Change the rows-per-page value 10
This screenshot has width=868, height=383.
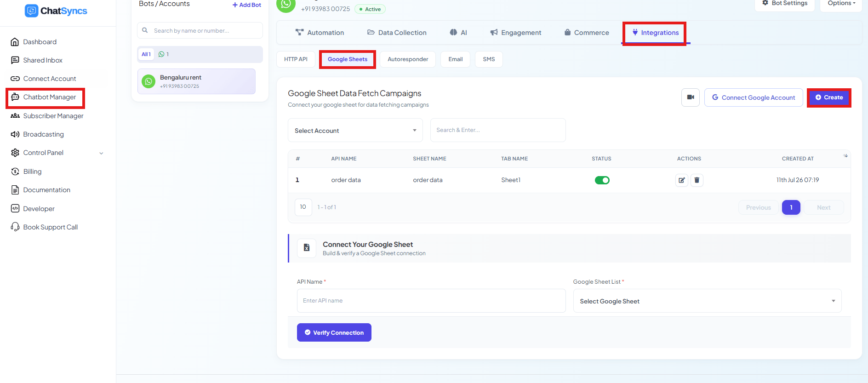303,207
